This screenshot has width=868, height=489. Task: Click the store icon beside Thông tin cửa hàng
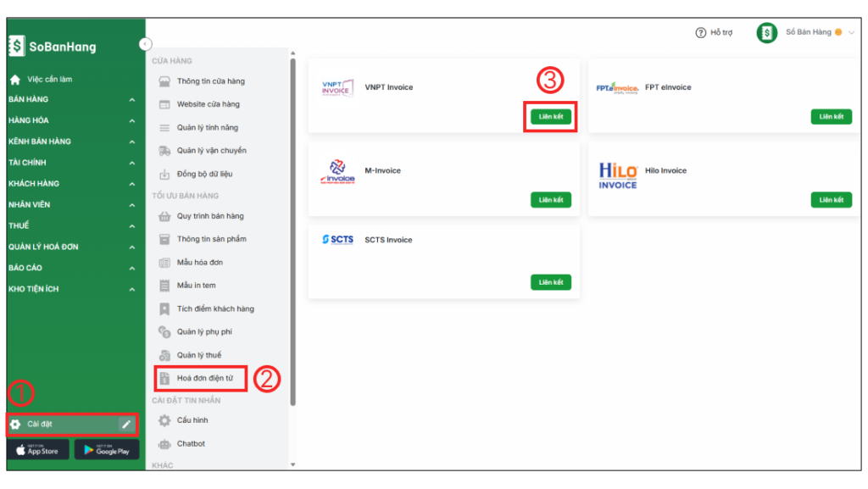tap(164, 81)
